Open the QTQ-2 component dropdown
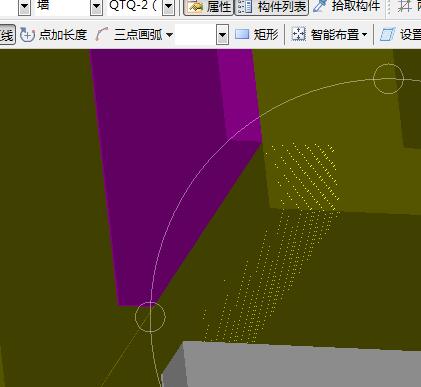Viewport: 421px width, 387px height. point(169,7)
